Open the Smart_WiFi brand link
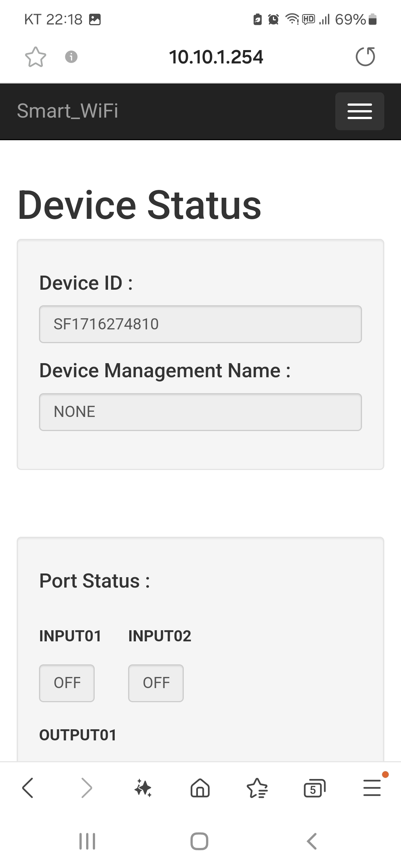 pyautogui.click(x=68, y=111)
